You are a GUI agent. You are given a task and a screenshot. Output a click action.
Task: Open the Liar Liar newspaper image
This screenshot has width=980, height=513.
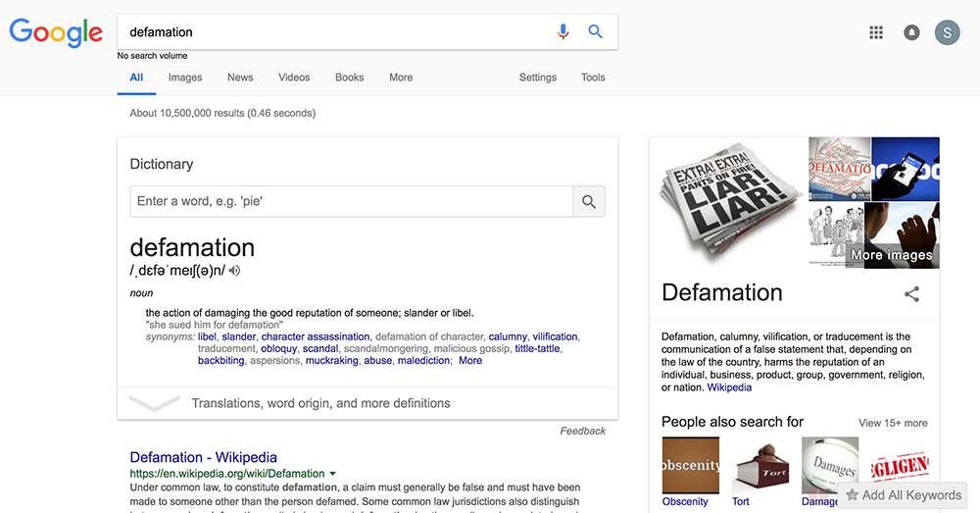coord(729,203)
